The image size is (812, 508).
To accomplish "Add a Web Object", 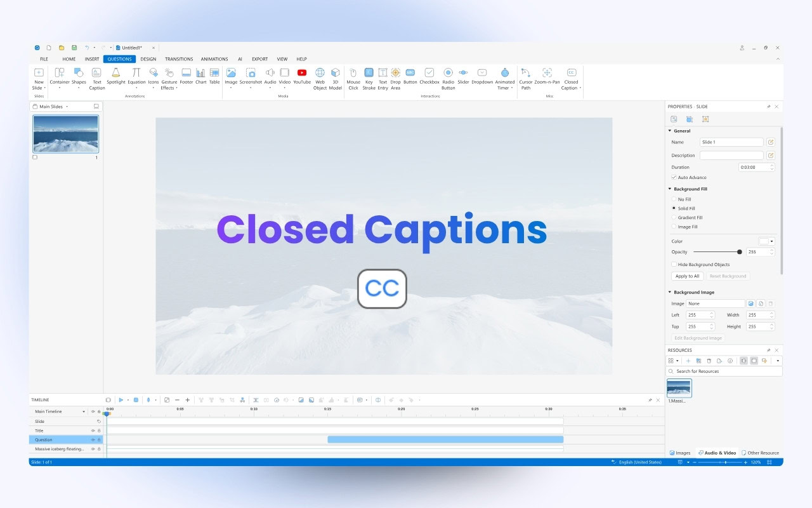I will (x=320, y=79).
